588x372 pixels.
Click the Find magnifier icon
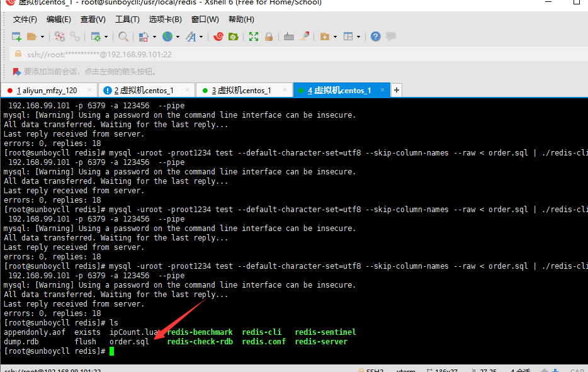coord(123,37)
